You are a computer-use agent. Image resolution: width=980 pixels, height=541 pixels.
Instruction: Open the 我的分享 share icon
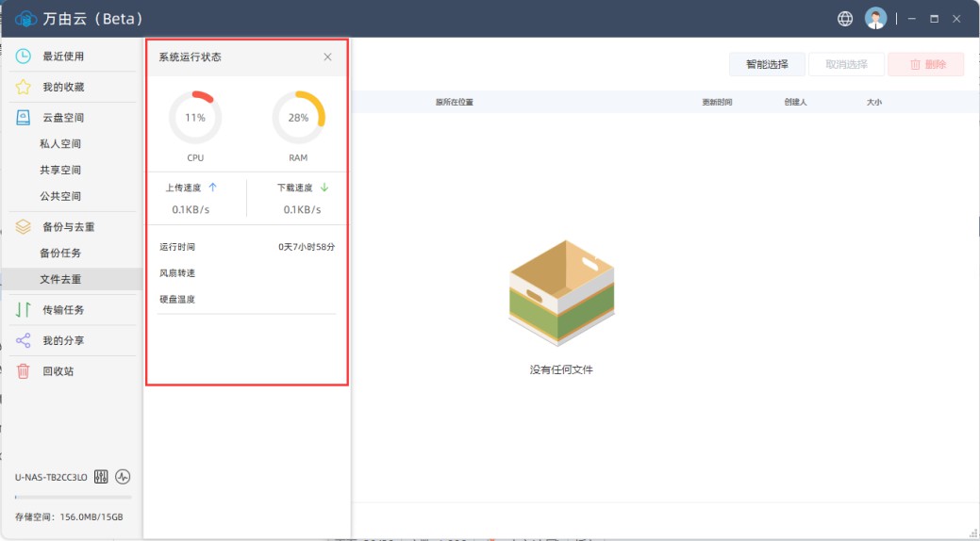click(x=24, y=340)
